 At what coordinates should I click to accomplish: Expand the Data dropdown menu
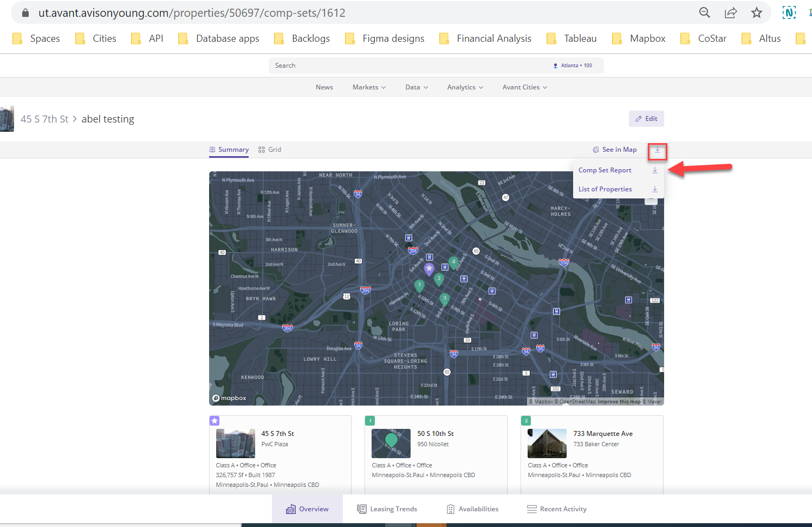tap(416, 87)
